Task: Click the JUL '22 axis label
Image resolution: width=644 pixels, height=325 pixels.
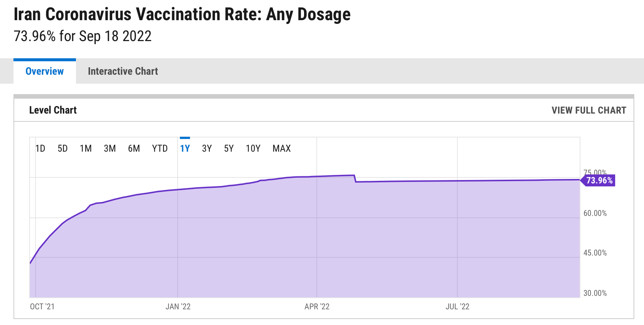Action: (457, 307)
